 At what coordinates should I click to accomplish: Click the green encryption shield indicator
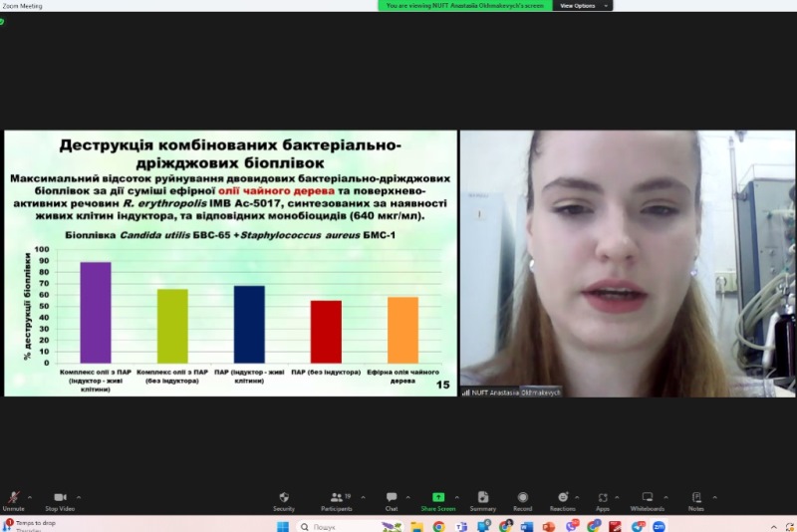point(2,22)
